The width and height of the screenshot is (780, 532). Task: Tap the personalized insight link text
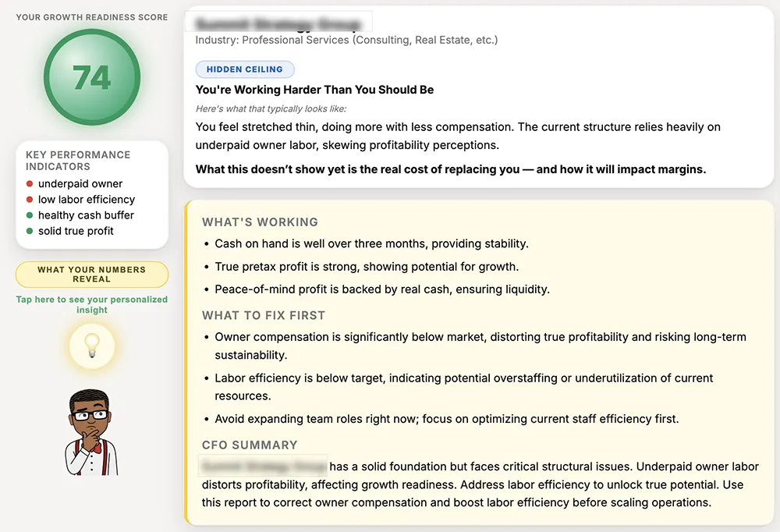[x=92, y=304]
